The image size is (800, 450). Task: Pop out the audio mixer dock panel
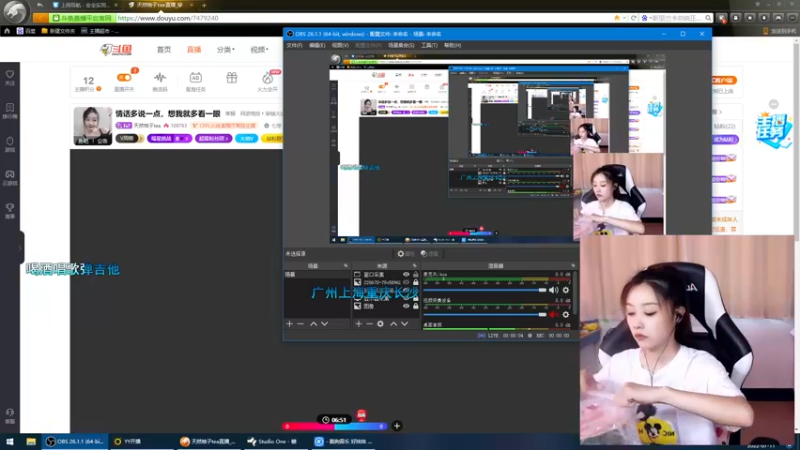573,266
